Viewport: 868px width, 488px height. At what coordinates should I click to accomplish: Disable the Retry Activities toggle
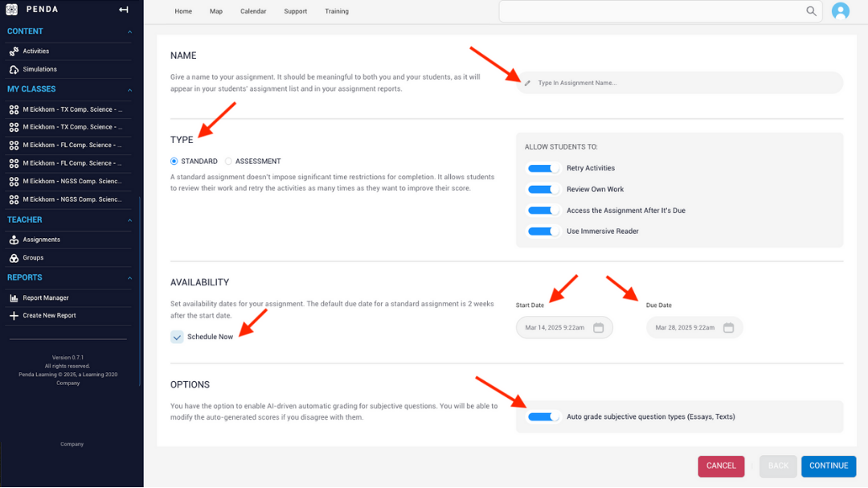(x=542, y=167)
